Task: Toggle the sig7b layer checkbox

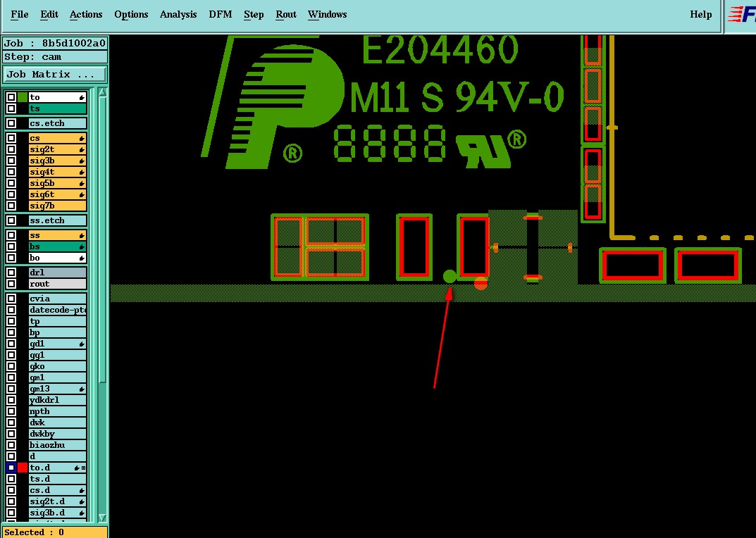Action: [11, 206]
